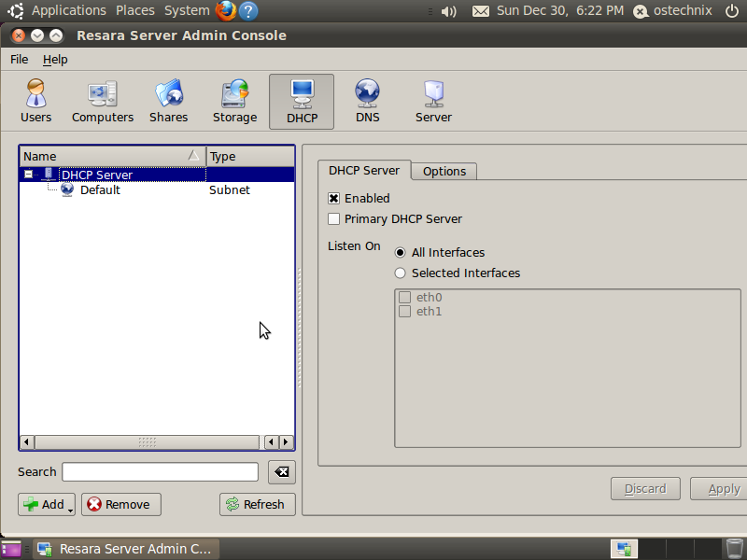Click the volume speaker icon
This screenshot has width=747, height=560.
[x=448, y=11]
